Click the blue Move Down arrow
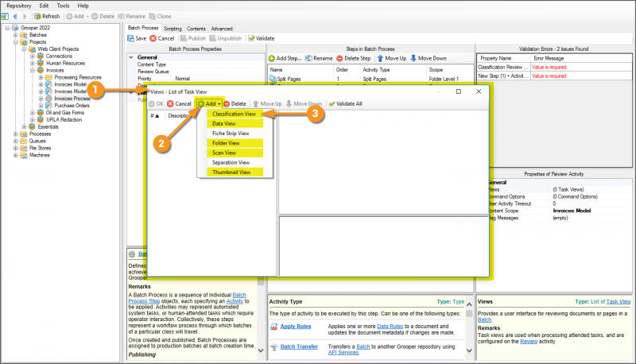 tap(414, 58)
